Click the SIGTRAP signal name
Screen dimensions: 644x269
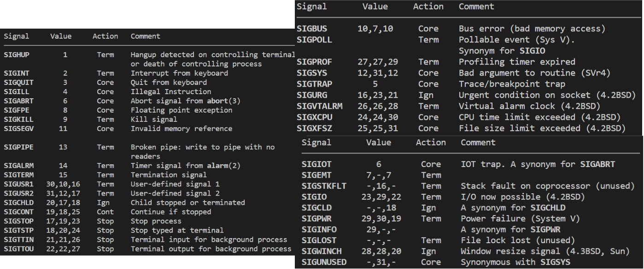click(x=314, y=84)
